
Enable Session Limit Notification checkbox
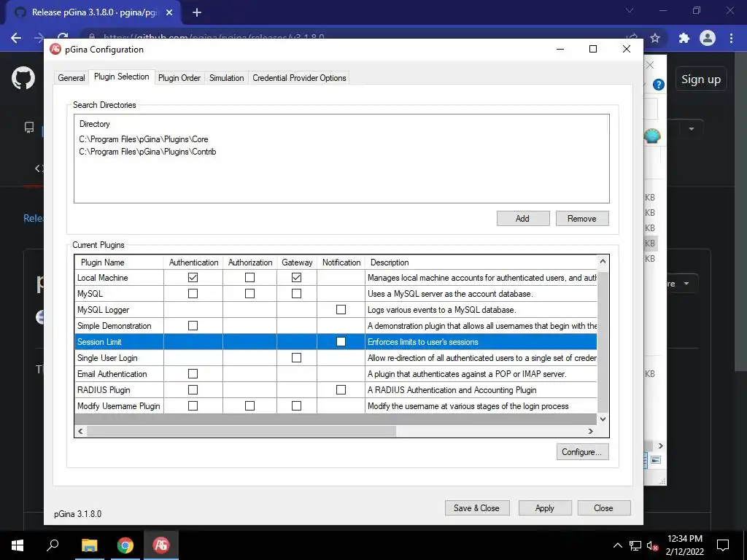pos(341,341)
